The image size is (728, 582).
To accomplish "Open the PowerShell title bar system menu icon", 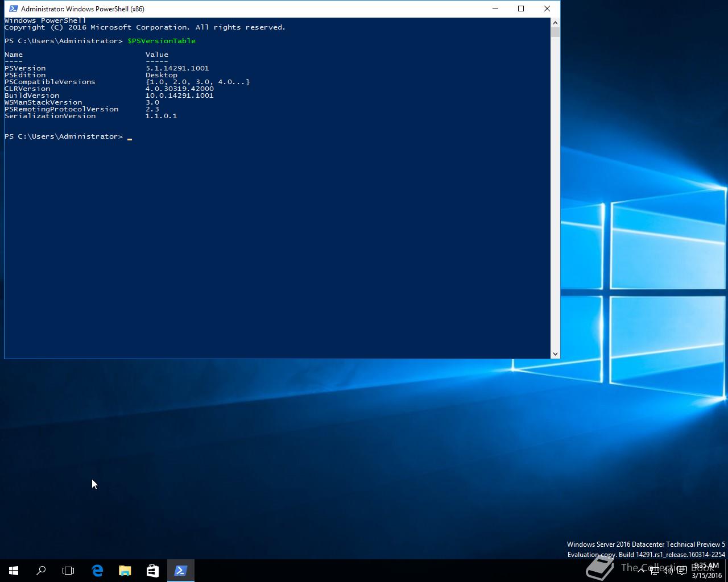I will [14, 9].
